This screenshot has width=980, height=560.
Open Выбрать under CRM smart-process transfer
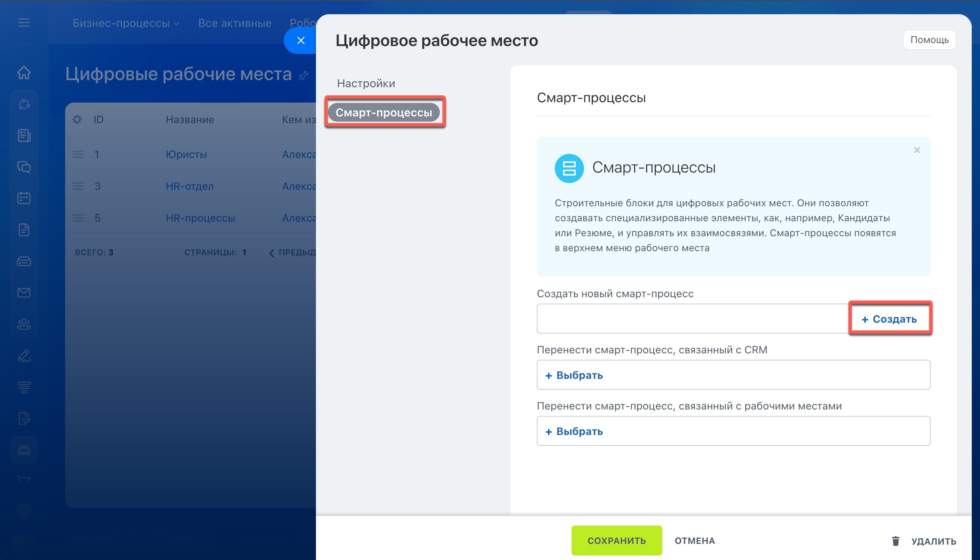click(574, 375)
